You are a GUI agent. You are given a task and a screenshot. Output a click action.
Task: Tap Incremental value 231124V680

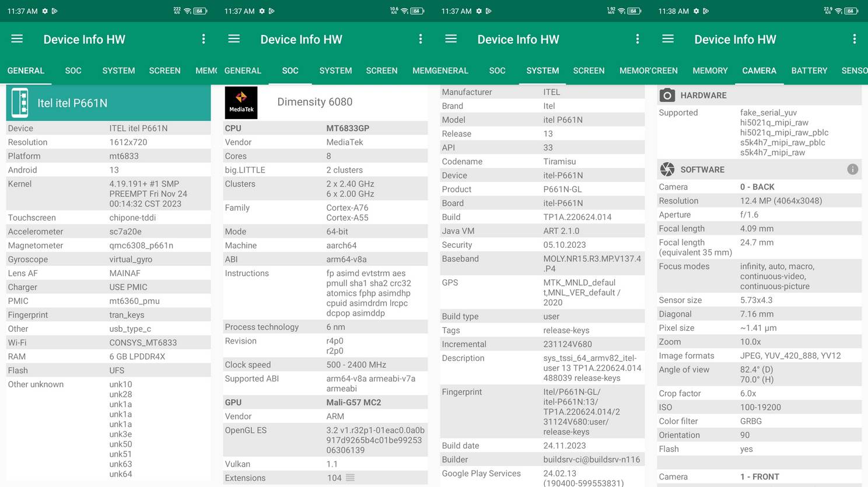pyautogui.click(x=568, y=344)
